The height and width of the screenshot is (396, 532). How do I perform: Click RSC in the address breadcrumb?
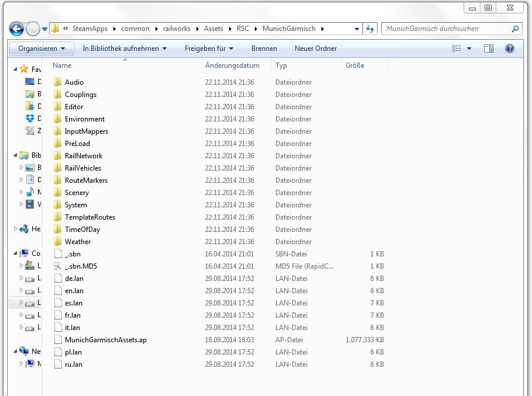pos(243,29)
